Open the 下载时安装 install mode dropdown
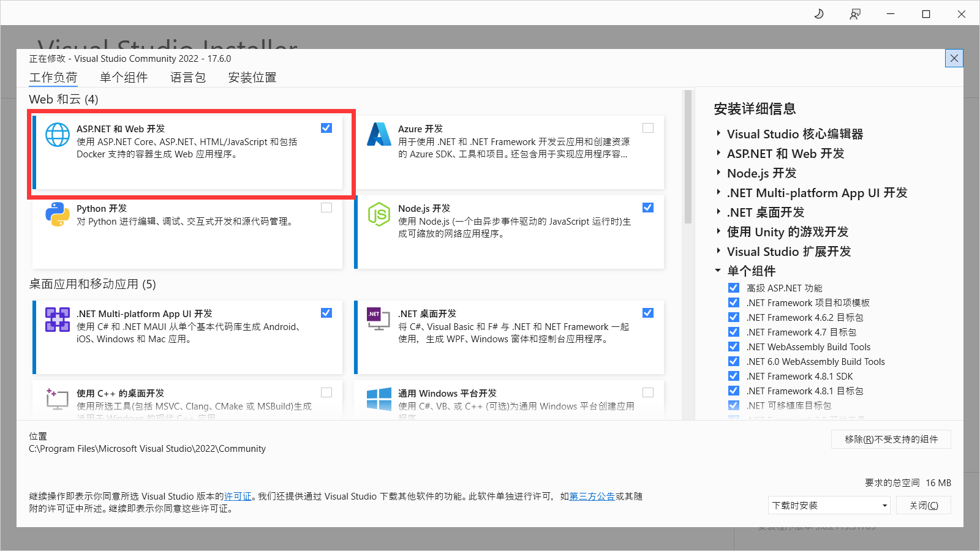The width and height of the screenshot is (980, 551). (x=829, y=505)
